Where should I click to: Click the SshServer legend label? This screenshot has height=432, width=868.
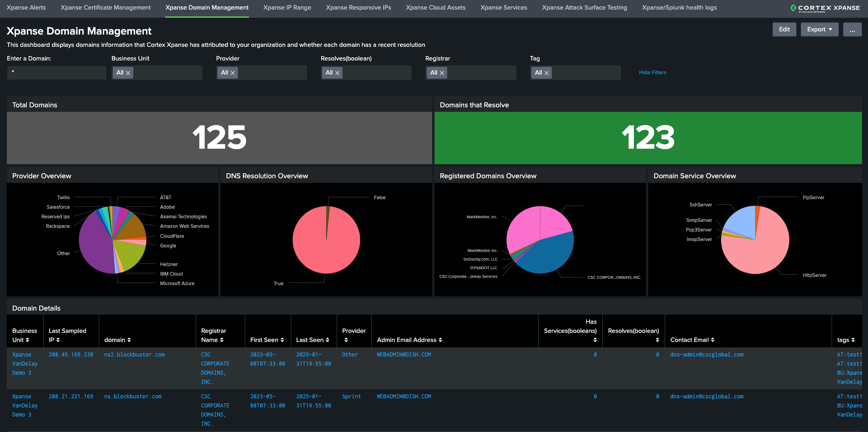[x=701, y=205]
